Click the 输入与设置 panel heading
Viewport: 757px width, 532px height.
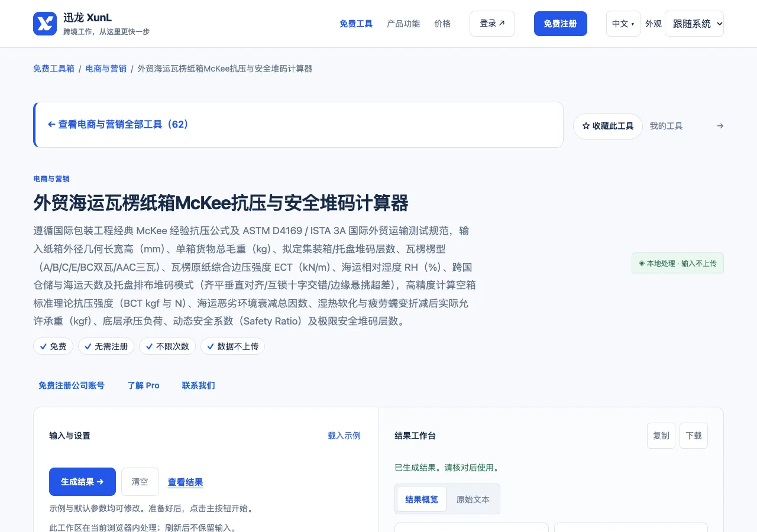tap(70, 436)
